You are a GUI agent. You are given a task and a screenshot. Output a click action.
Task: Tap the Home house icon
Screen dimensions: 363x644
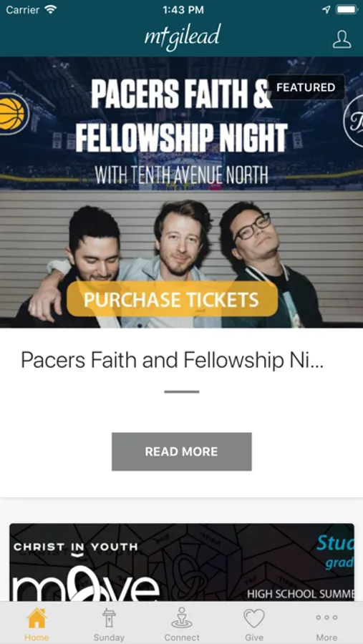tap(37, 618)
